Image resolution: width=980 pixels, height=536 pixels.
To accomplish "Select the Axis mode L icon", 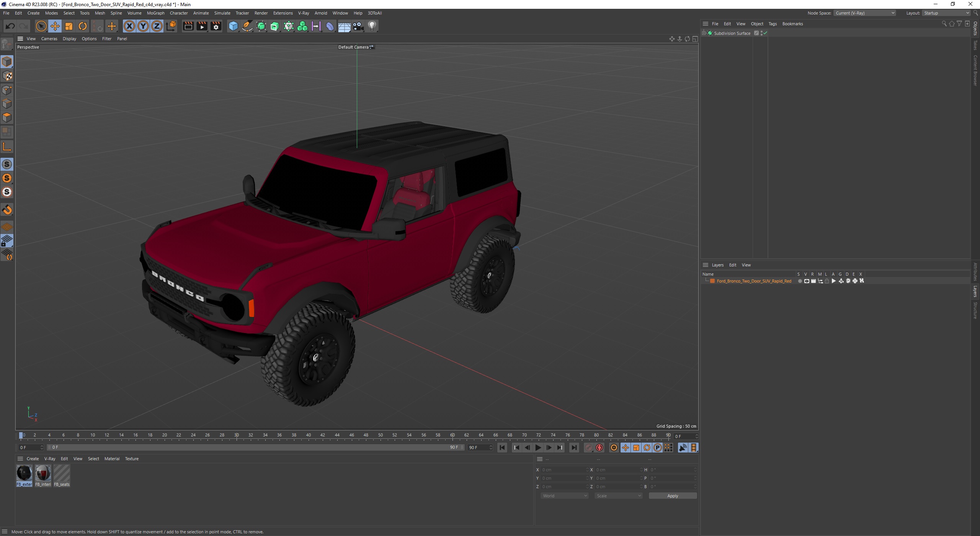I will point(7,147).
